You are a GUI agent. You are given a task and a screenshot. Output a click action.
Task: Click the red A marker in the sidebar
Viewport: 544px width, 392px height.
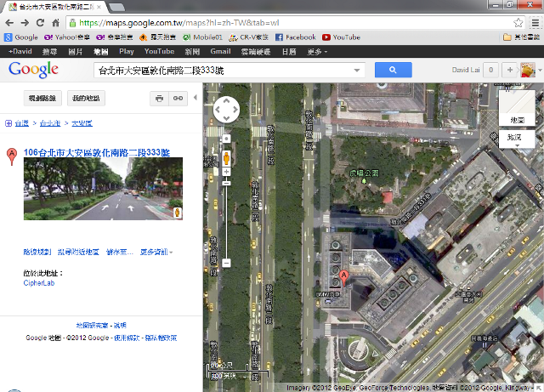pyautogui.click(x=12, y=156)
